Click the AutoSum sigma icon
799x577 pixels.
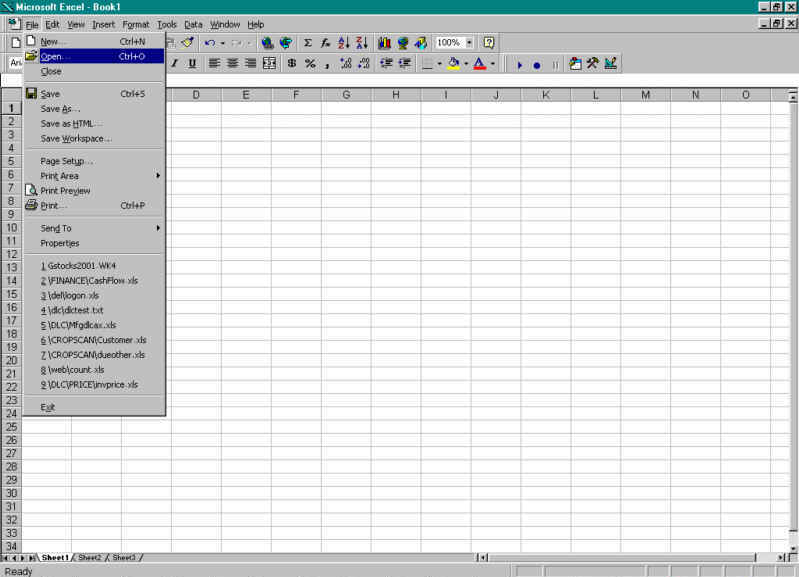(x=308, y=43)
